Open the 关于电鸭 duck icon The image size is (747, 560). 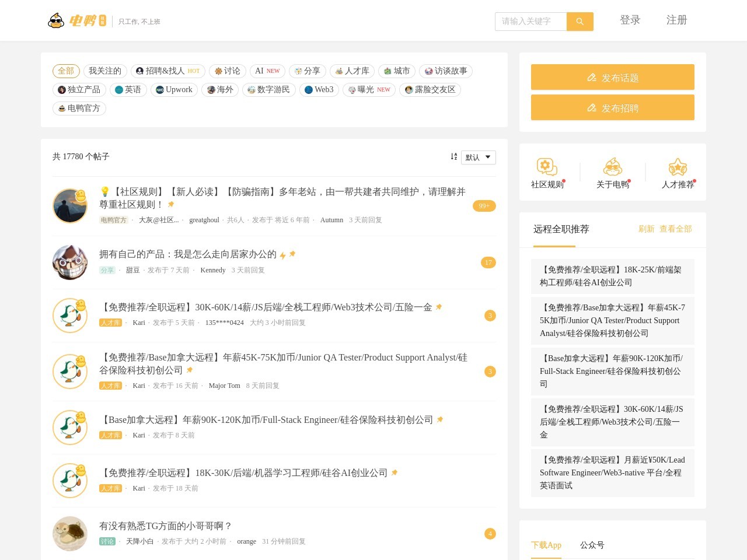pos(612,167)
